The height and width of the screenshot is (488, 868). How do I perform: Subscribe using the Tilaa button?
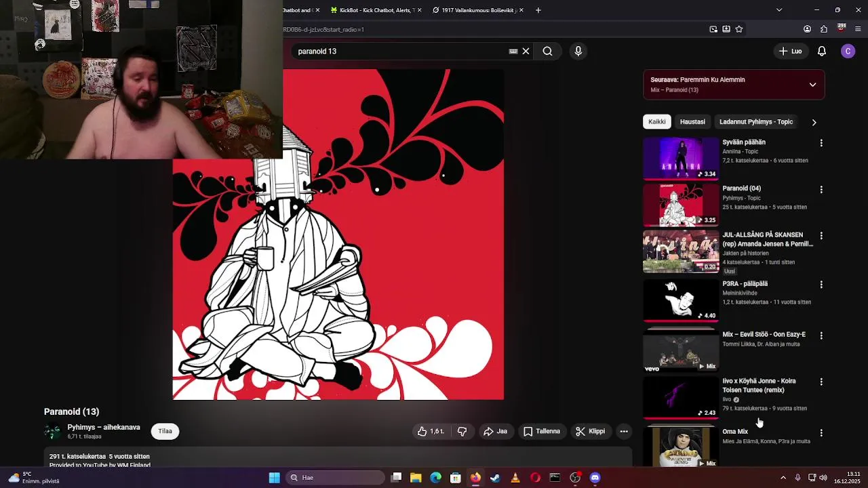(x=165, y=431)
